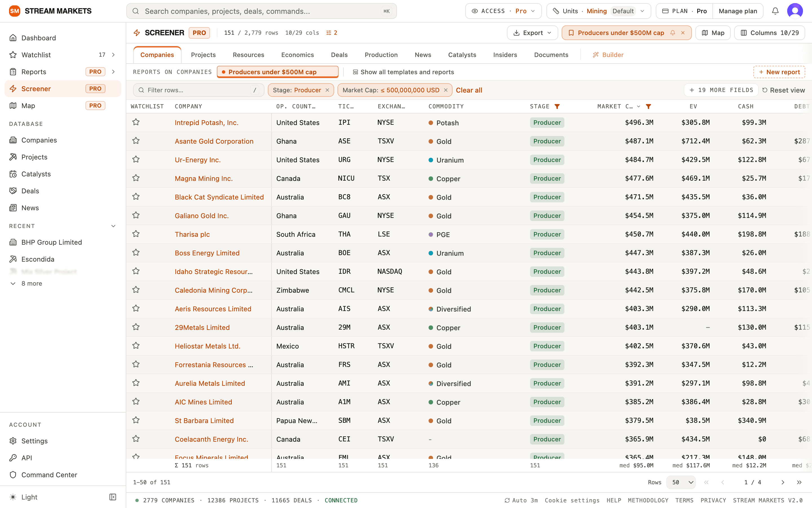Switch to the Economics tab
This screenshot has height=508, width=812.
coord(298,55)
